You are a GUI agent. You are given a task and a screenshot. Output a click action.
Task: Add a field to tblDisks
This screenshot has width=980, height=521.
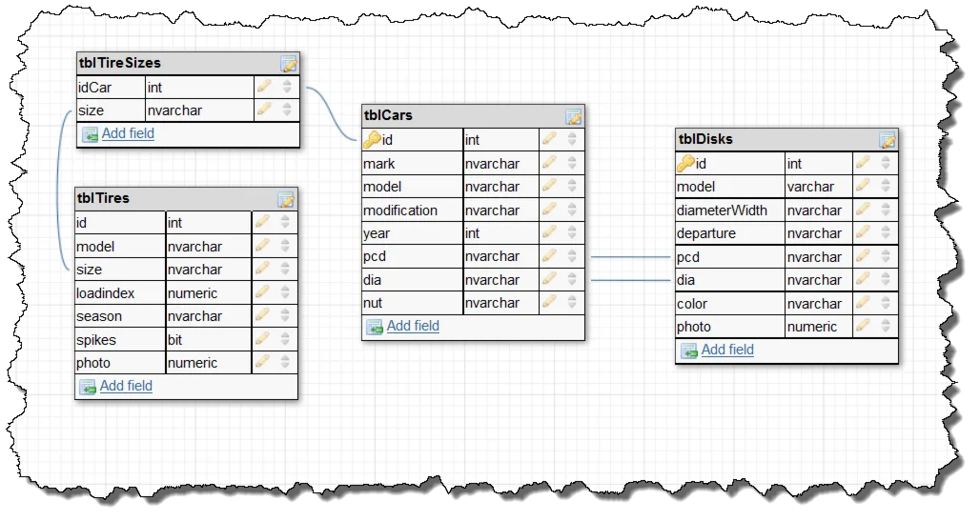pyautogui.click(x=727, y=350)
